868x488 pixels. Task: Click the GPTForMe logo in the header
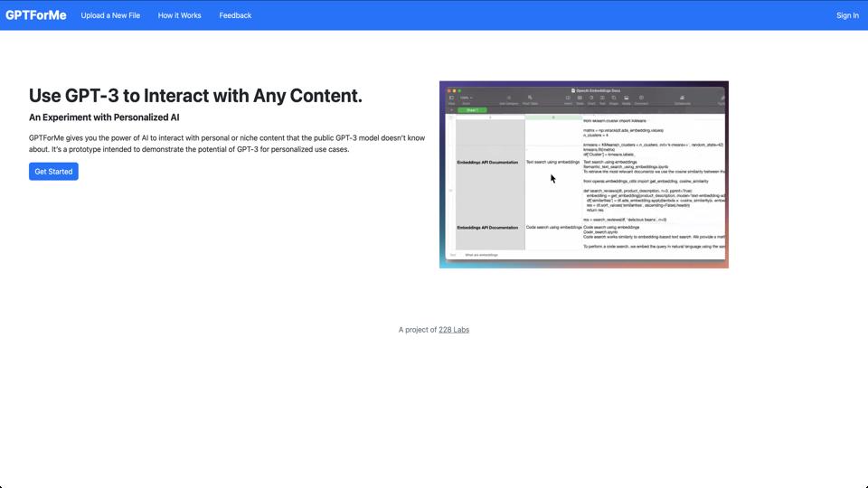[36, 15]
